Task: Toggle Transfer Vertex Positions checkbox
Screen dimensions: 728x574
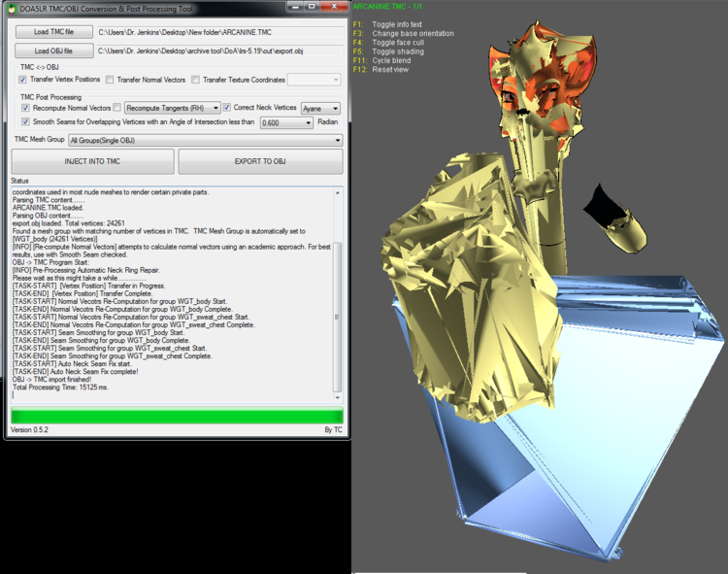Action: [22, 80]
